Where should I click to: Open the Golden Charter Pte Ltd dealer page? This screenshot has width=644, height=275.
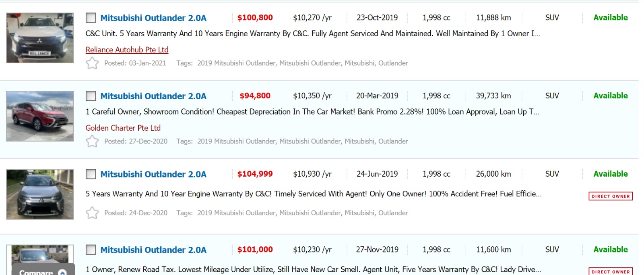tap(123, 128)
